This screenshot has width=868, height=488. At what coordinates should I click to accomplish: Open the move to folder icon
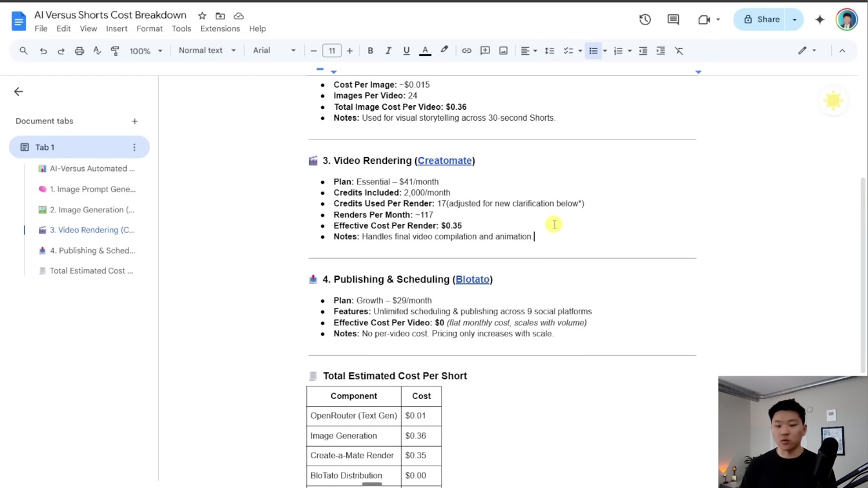pos(220,15)
